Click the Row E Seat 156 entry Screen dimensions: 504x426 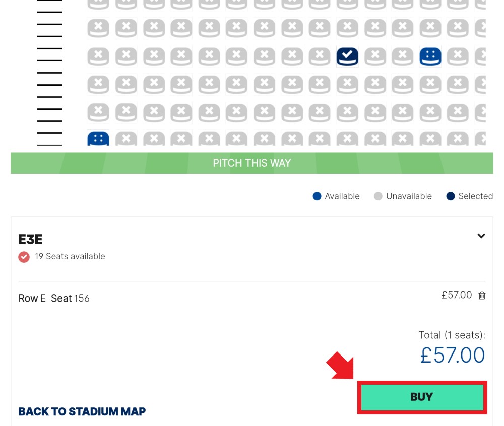point(54,298)
